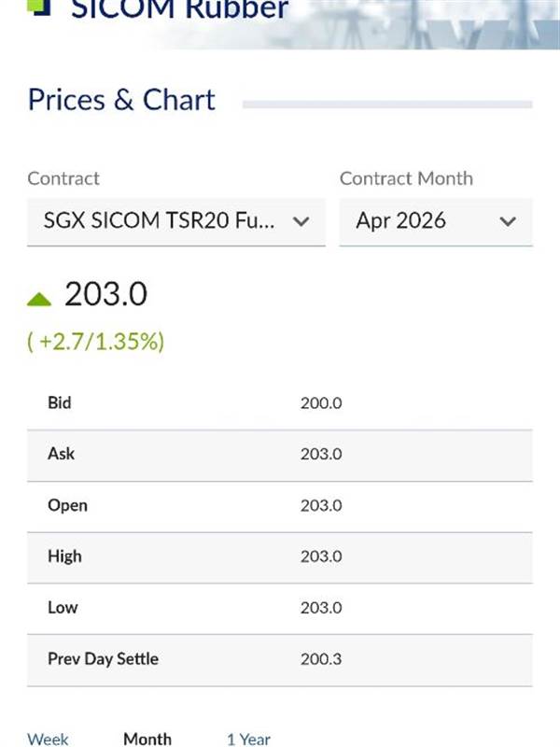This screenshot has height=747, width=560.
Task: Click the +2.7/1.35% change text
Action: tap(96, 342)
